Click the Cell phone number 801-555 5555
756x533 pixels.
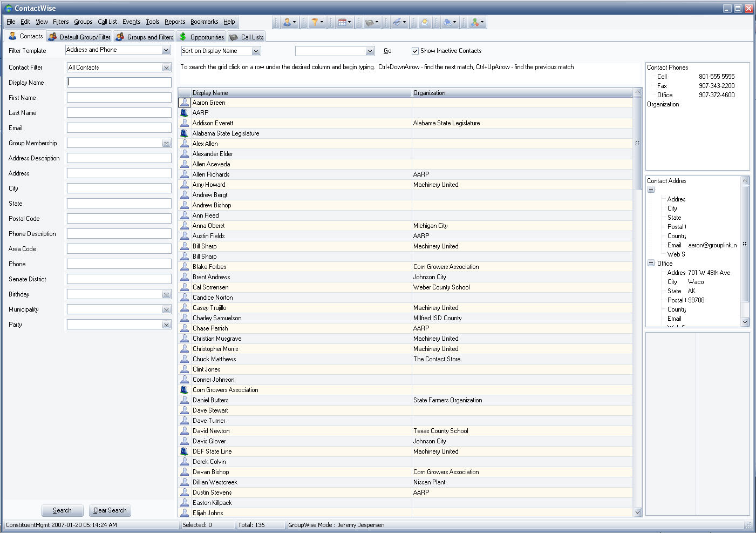717,77
